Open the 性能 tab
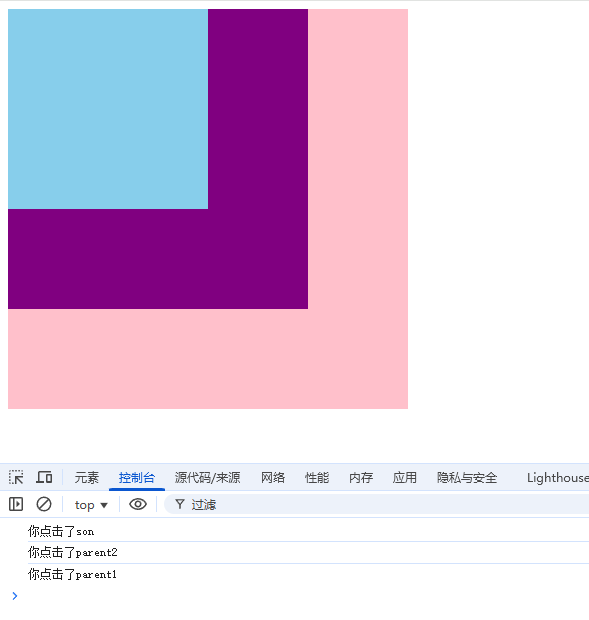Image resolution: width=589 pixels, height=620 pixels. [x=317, y=478]
